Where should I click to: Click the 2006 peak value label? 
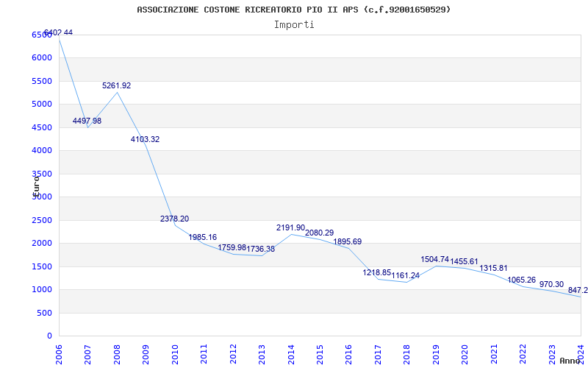[x=58, y=32]
